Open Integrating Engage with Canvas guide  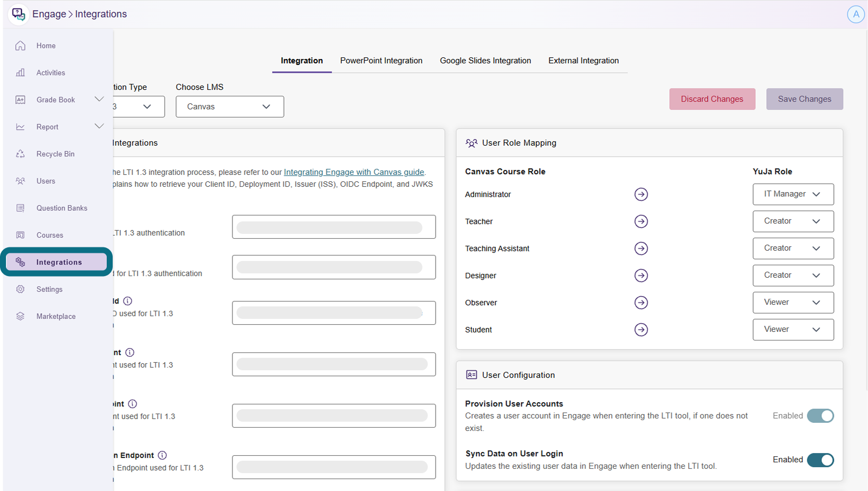point(354,172)
